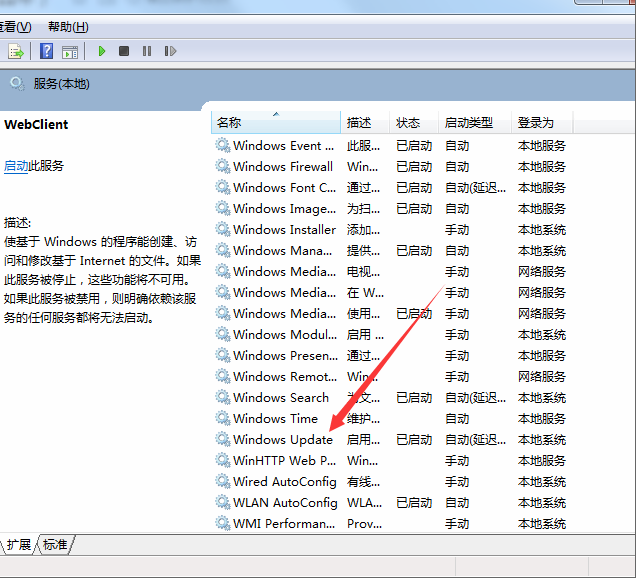Open the 帮助(H) menu
The width and height of the screenshot is (636, 578).
(x=68, y=27)
